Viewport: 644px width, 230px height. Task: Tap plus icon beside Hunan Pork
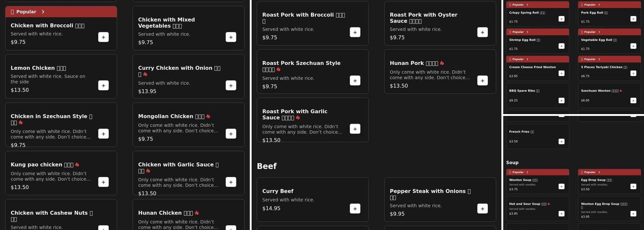click(x=483, y=81)
